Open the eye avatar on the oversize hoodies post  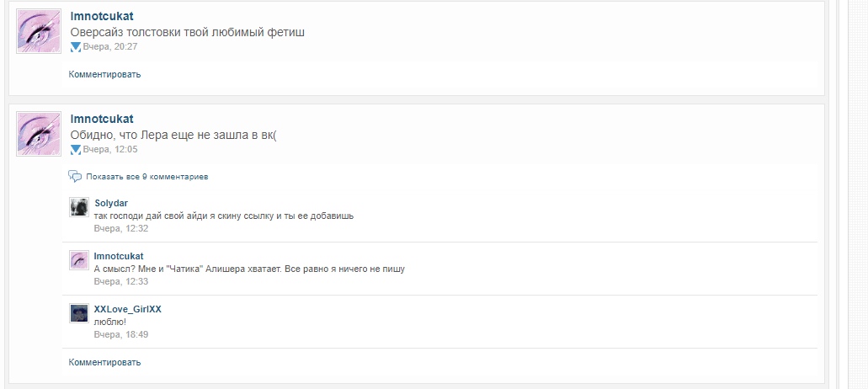[39, 31]
